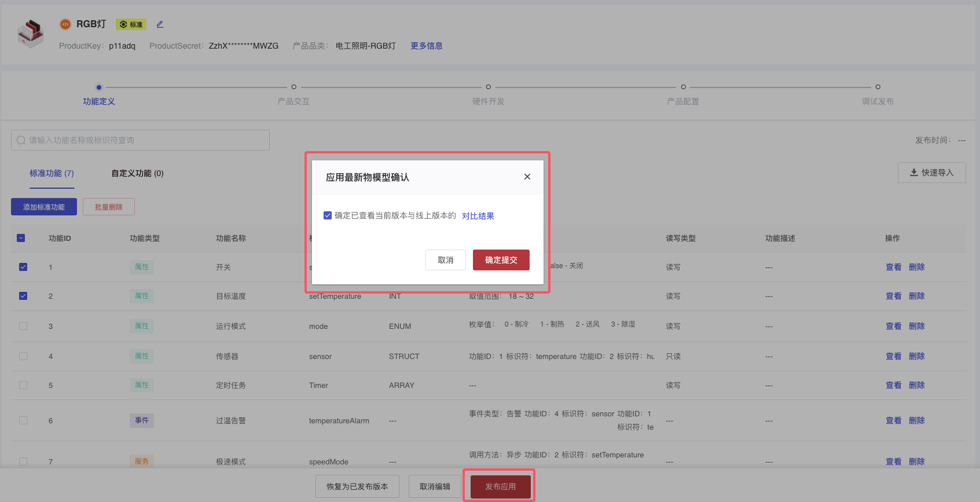
Task: Click the 事件 type tag in row 6
Action: pos(142,420)
